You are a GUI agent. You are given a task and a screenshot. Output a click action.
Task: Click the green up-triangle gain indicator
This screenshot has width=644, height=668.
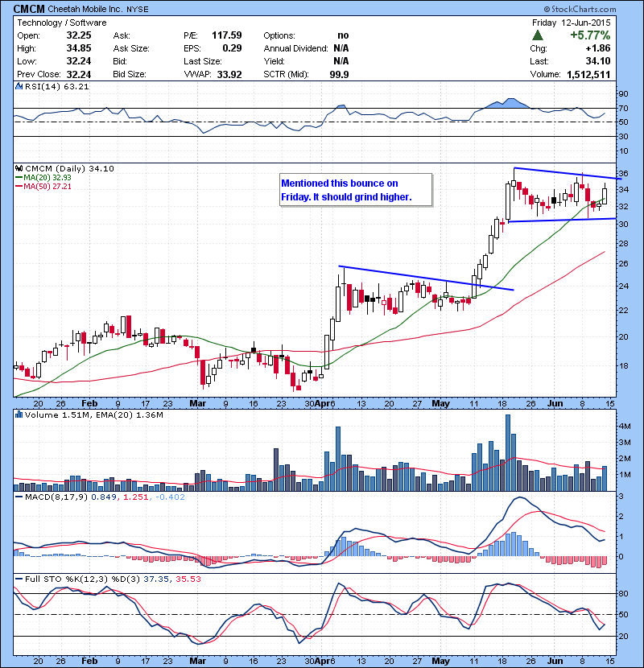point(538,35)
